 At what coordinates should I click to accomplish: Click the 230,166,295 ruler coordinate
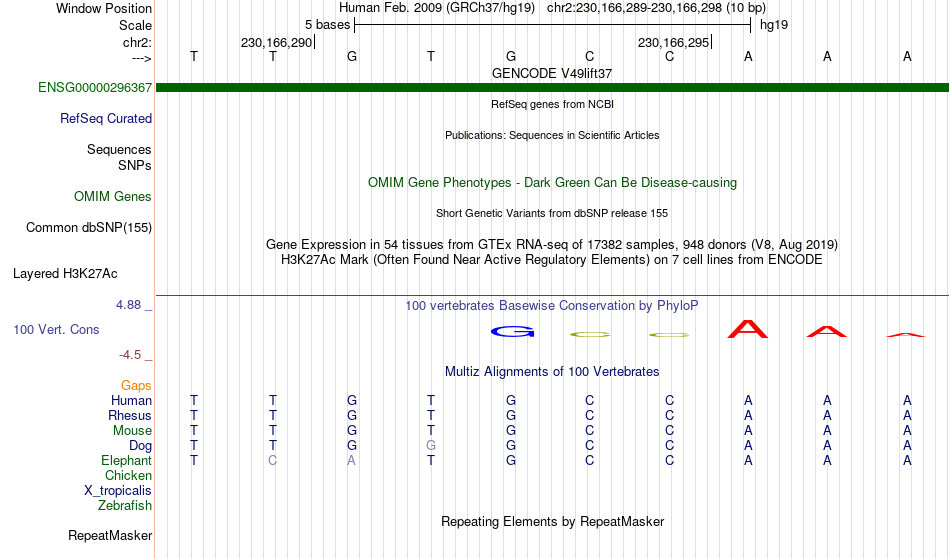tap(673, 42)
